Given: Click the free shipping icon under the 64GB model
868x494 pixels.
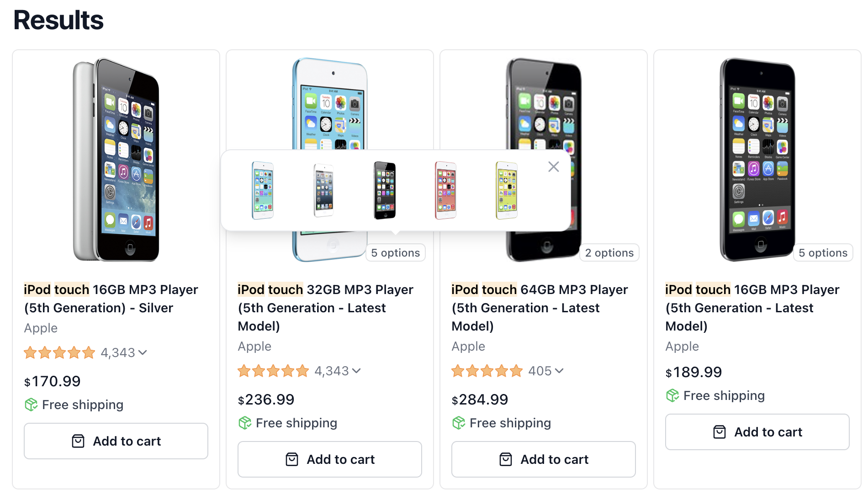Looking at the screenshot, I should point(458,423).
